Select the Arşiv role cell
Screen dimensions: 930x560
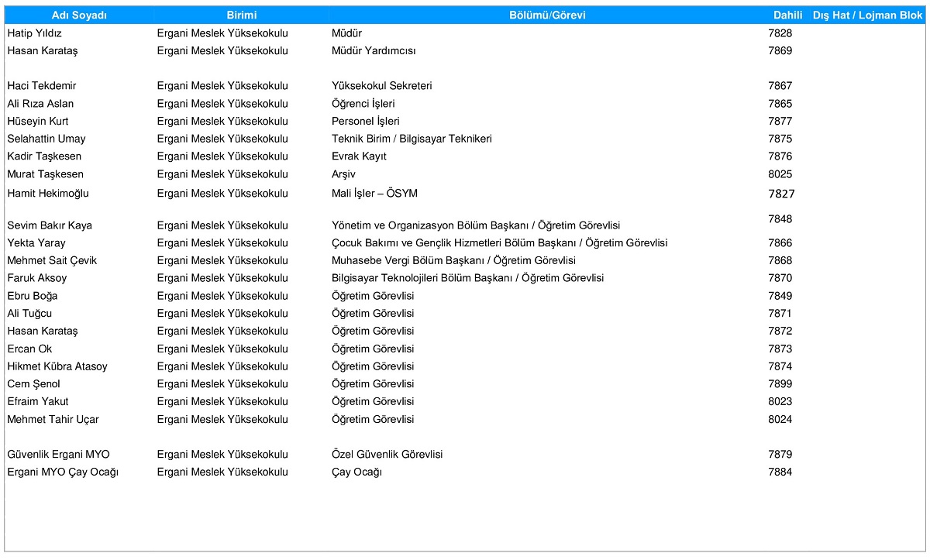coord(343,174)
